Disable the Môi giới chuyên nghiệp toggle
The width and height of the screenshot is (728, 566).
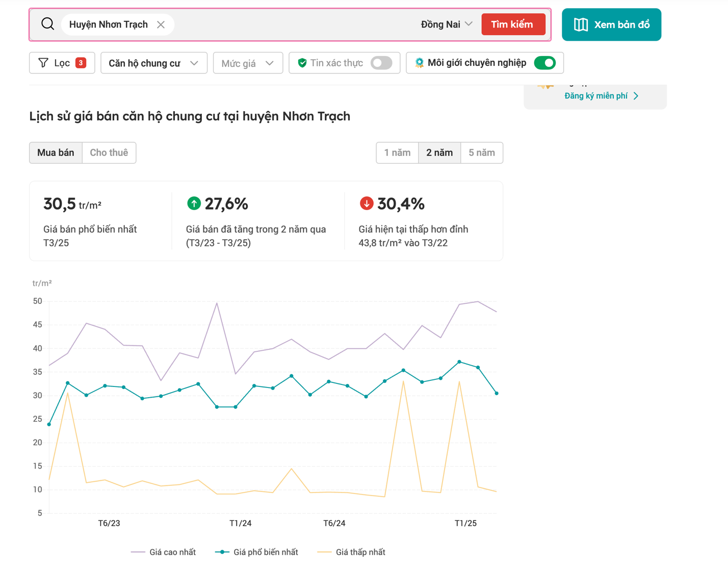(544, 63)
